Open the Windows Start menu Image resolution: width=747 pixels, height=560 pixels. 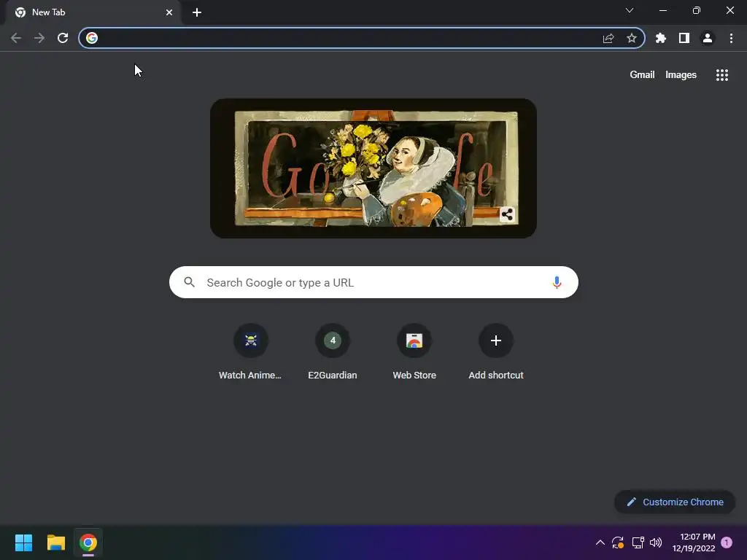coord(23,542)
